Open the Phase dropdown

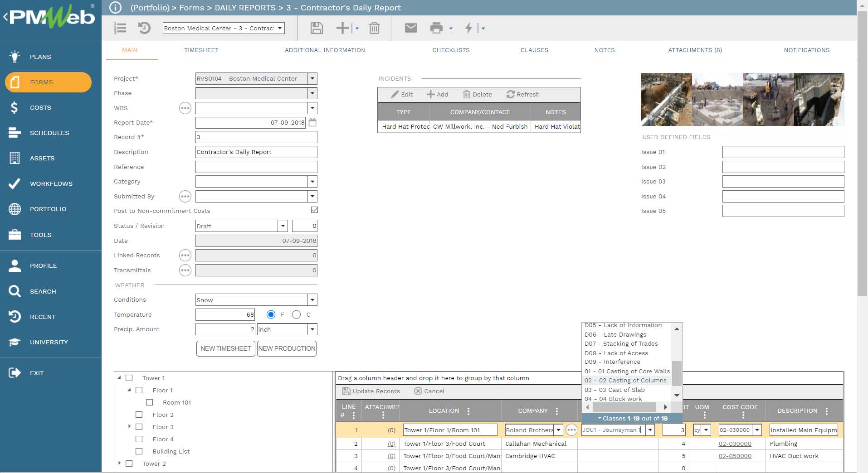coord(312,93)
